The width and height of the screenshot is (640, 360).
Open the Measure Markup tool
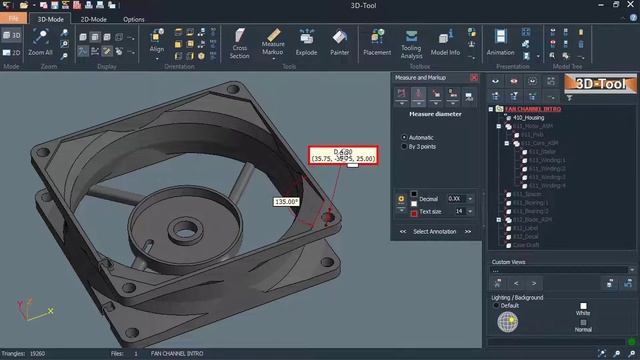click(x=273, y=42)
